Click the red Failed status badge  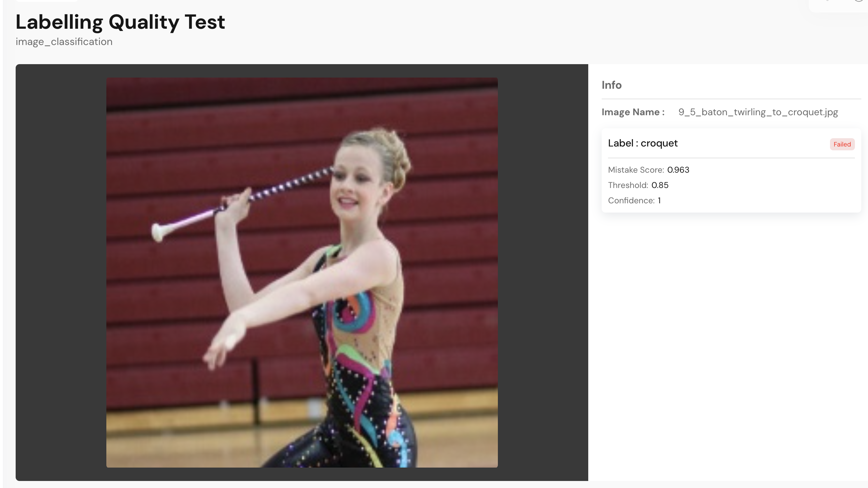[842, 144]
